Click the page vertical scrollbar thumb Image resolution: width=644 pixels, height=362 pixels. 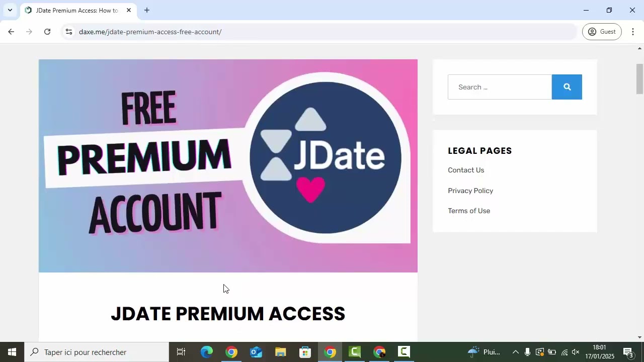coord(640,79)
